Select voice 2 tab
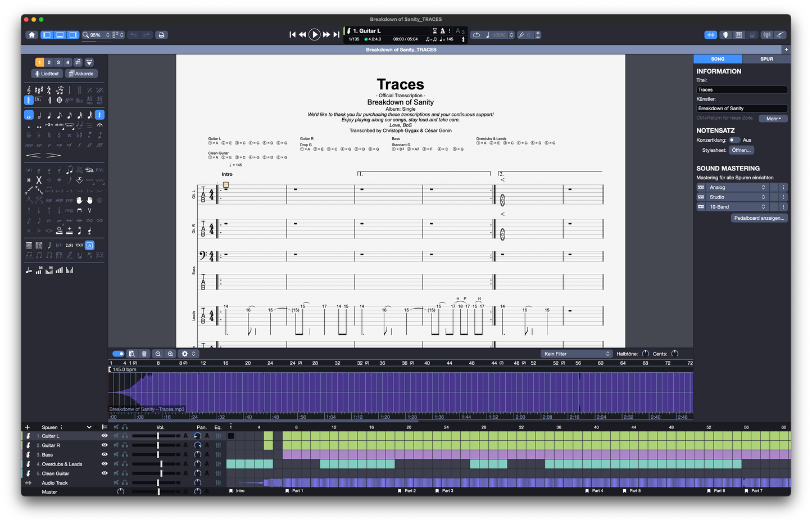 click(49, 62)
